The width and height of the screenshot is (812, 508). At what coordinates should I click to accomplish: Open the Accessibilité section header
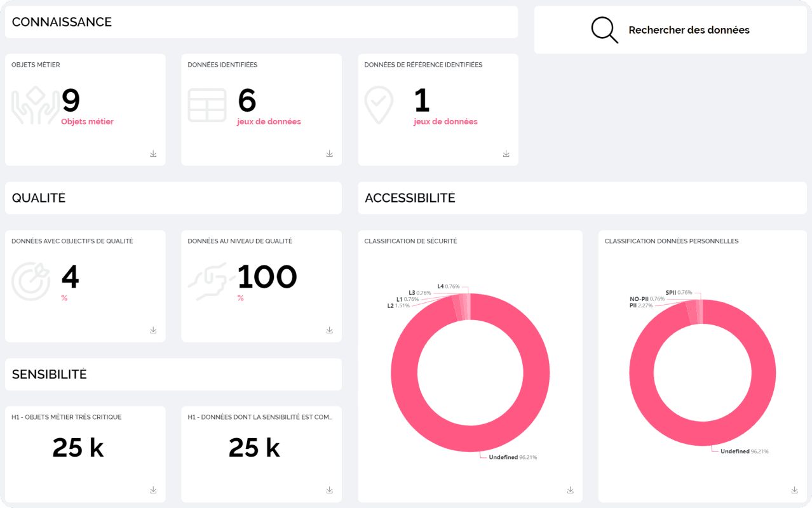410,198
